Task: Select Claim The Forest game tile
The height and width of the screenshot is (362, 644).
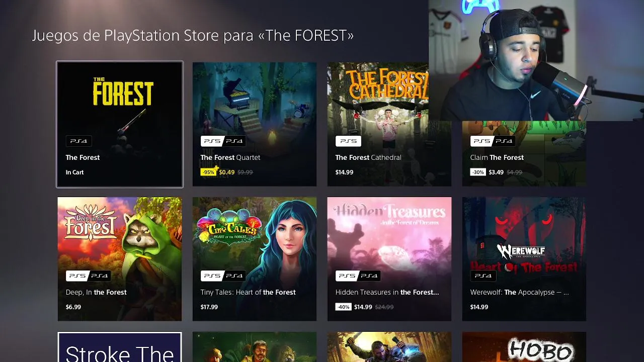Action: click(524, 153)
